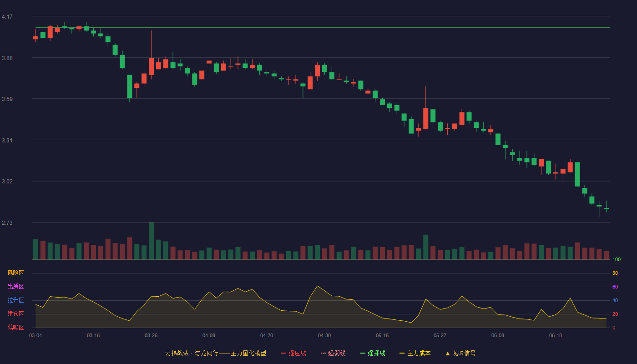Toggle the 龙吟信号 legend item

click(x=460, y=353)
